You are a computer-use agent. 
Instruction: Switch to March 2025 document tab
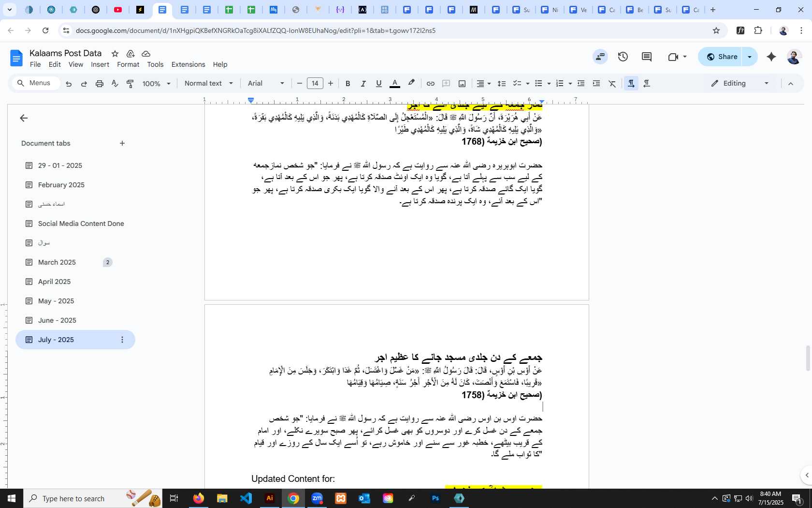point(75,262)
